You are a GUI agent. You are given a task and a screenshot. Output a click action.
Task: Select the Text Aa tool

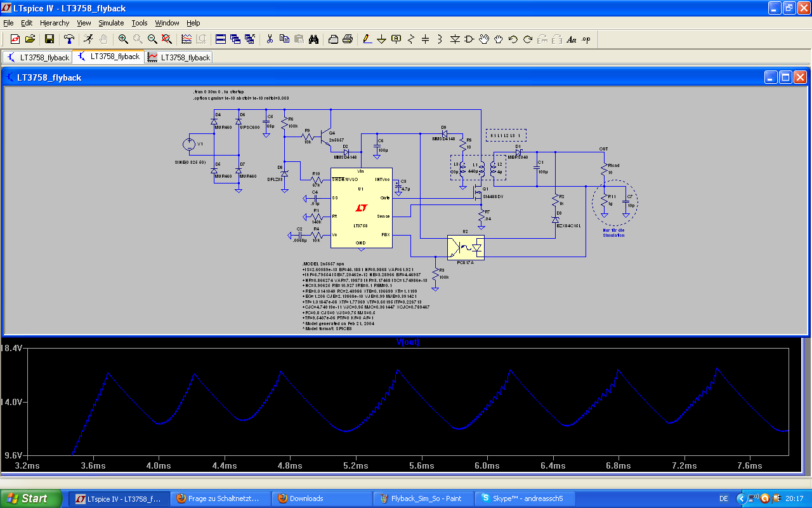tap(572, 39)
